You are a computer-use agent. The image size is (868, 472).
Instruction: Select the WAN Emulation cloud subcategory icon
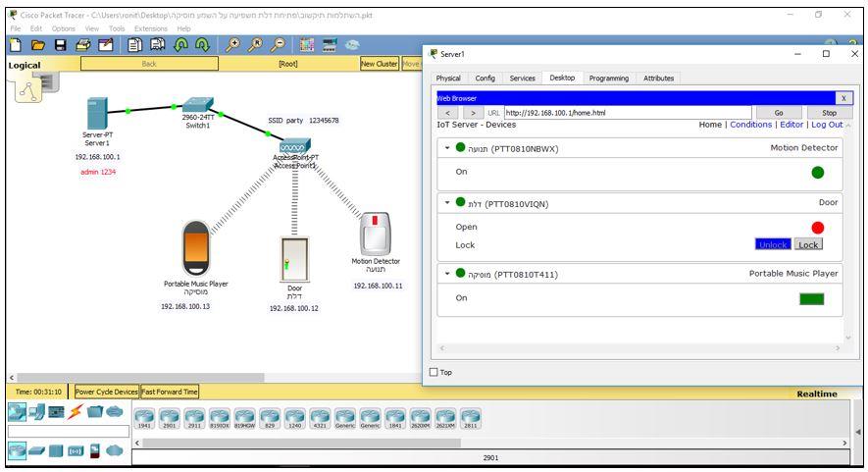115,450
